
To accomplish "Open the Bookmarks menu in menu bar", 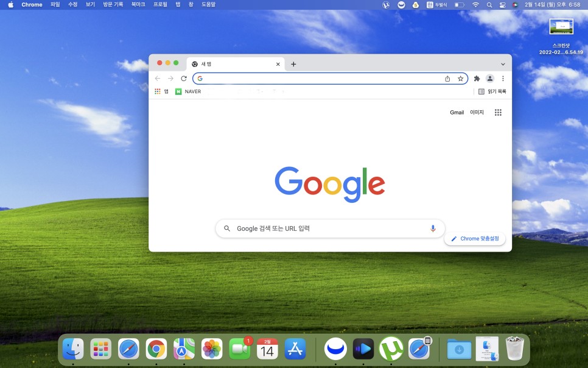I will (138, 5).
